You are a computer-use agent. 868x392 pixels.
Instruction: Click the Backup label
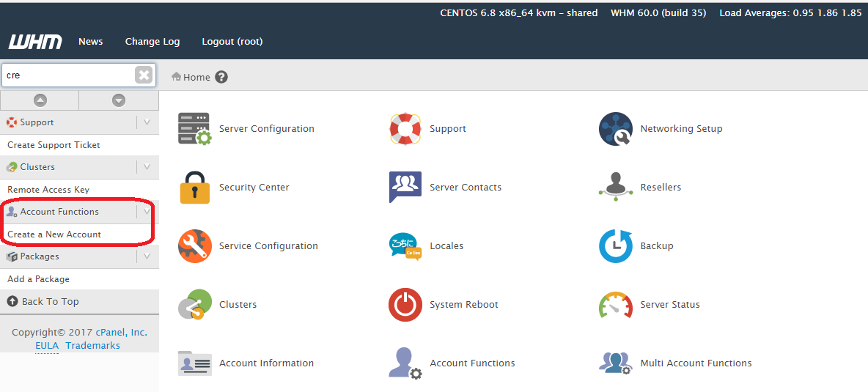click(657, 246)
